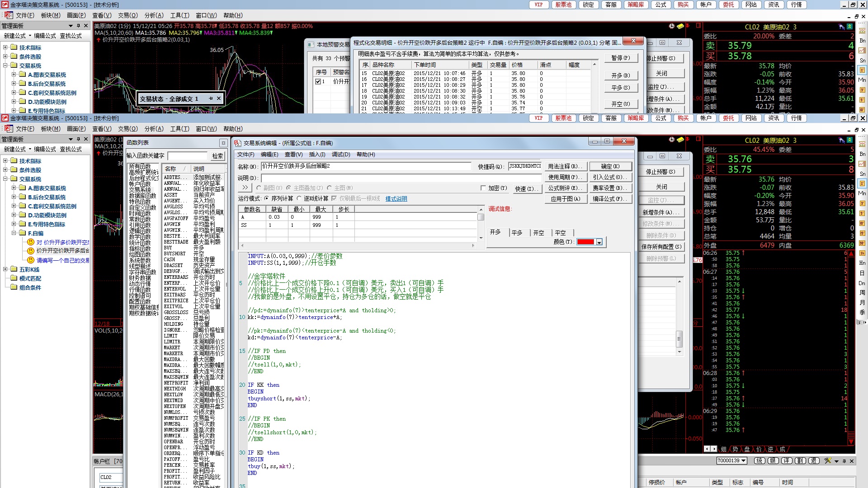Pin the account bar panel
Screen dimensions: 868x488
(844, 461)
